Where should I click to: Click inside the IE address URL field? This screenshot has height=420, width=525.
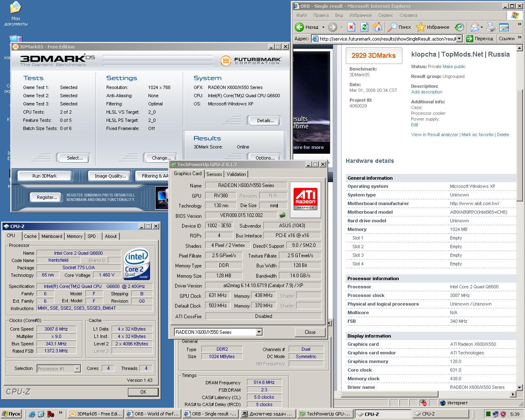click(x=388, y=39)
